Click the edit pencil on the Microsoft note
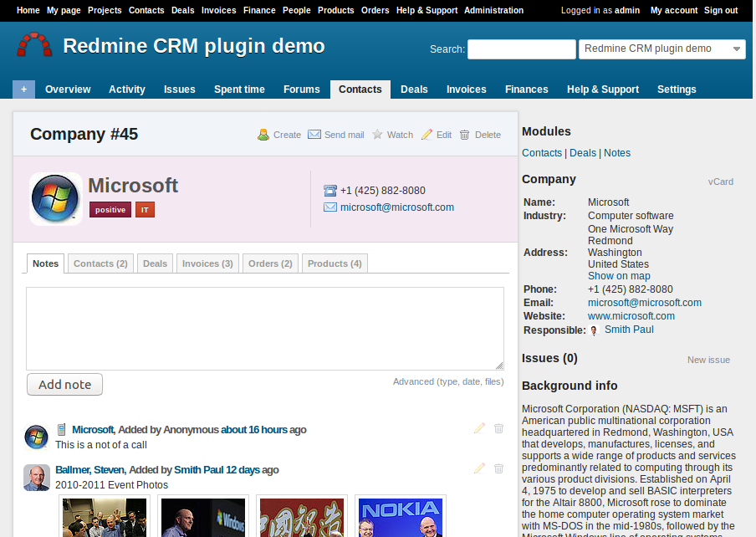756x537 pixels. click(x=478, y=428)
